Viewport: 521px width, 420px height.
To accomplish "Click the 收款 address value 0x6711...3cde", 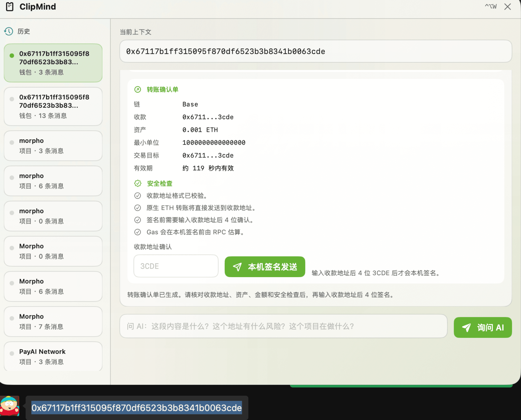I will (208, 117).
